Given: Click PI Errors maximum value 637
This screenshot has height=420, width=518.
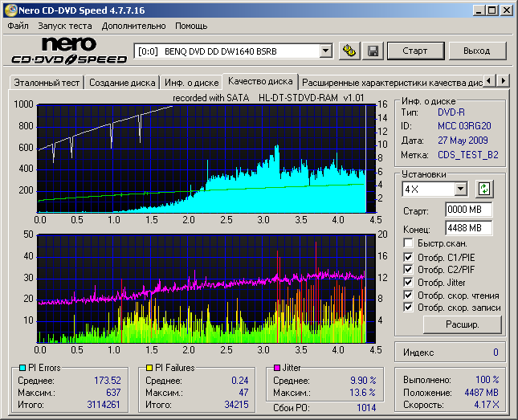Looking at the screenshot, I should (x=113, y=392).
